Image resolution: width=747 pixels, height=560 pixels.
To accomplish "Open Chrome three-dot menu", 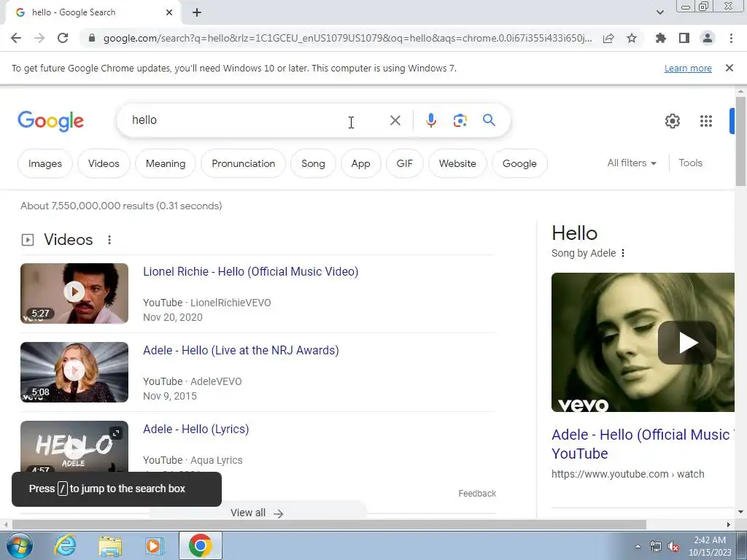I will click(x=731, y=38).
